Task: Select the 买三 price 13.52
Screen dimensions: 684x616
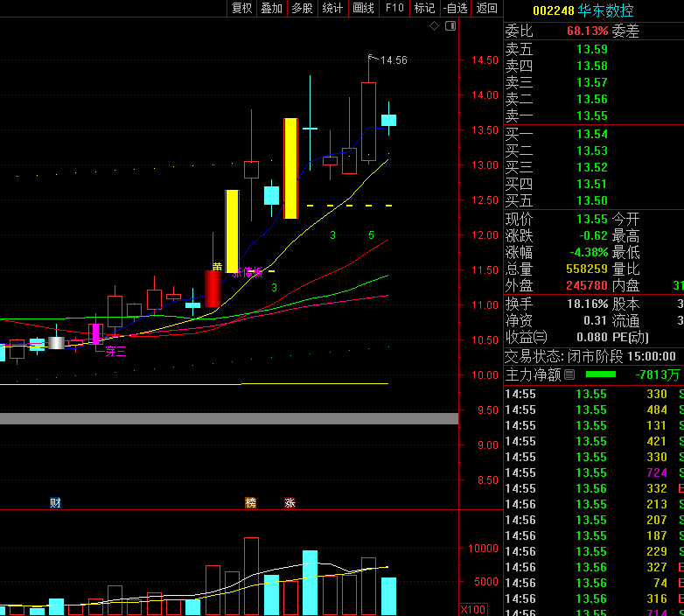Action: pyautogui.click(x=592, y=167)
